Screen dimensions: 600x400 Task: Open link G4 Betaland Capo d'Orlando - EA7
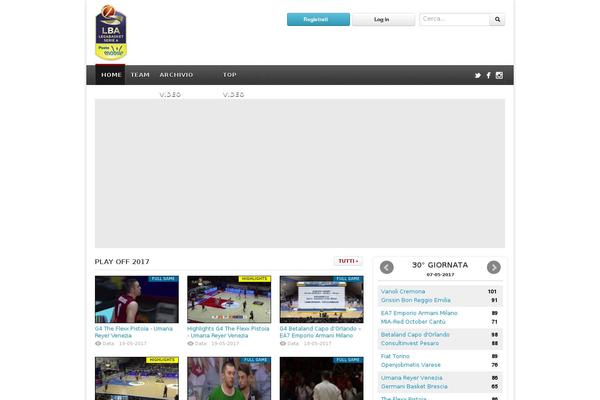click(x=320, y=332)
